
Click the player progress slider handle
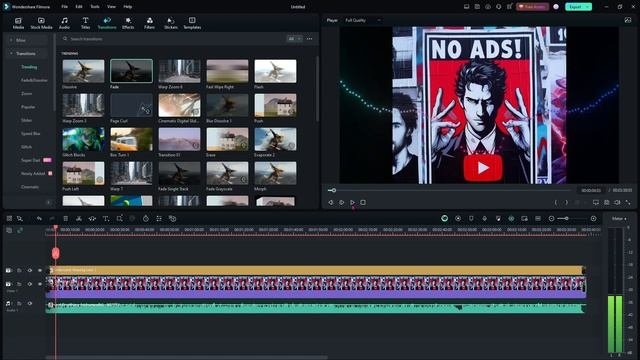(333, 190)
